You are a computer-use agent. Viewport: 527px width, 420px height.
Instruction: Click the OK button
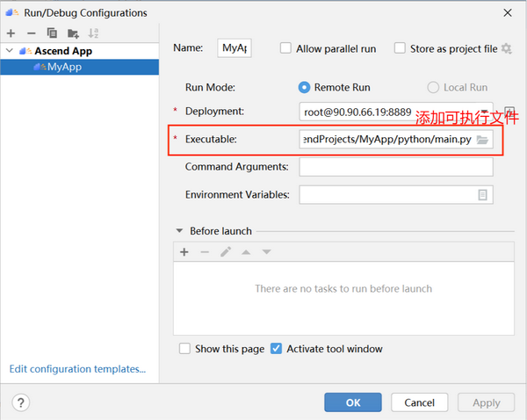click(352, 402)
